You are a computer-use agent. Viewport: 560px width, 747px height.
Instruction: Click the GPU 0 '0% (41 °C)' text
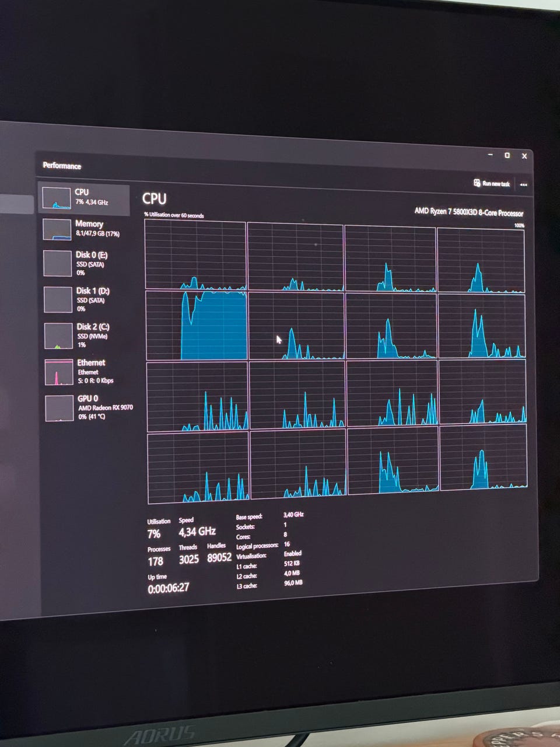pos(92,417)
